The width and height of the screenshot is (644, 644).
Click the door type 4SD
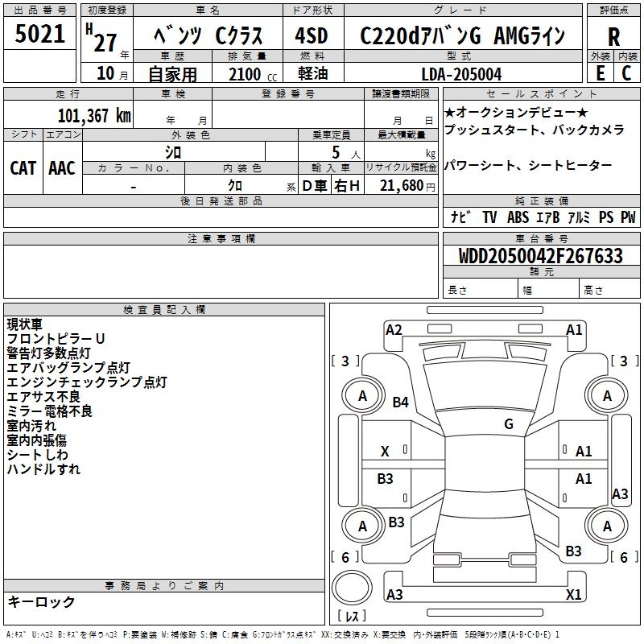[x=312, y=35]
